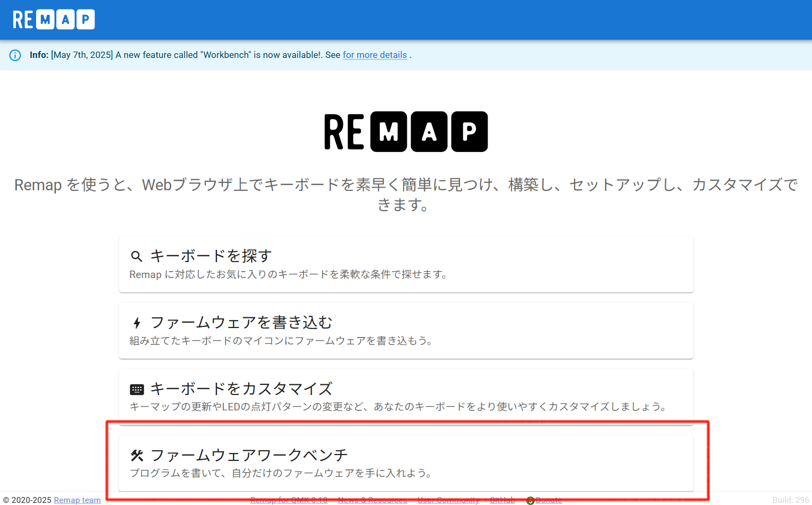Click the "Build: 296" text in the footer
812x505 pixels.
(x=791, y=500)
